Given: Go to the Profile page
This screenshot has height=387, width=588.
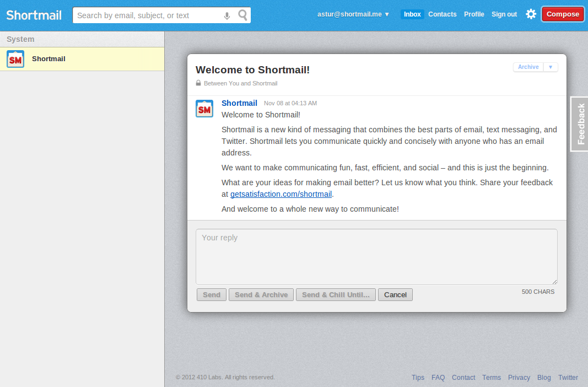Looking at the screenshot, I should 474,14.
